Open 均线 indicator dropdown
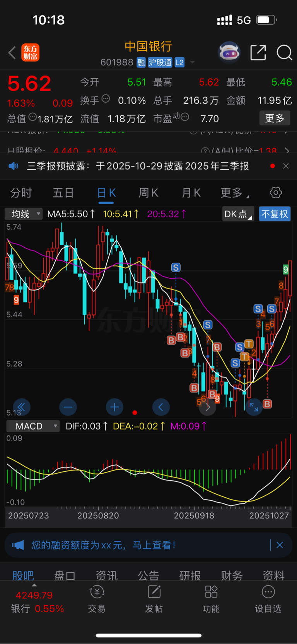 tap(24, 214)
